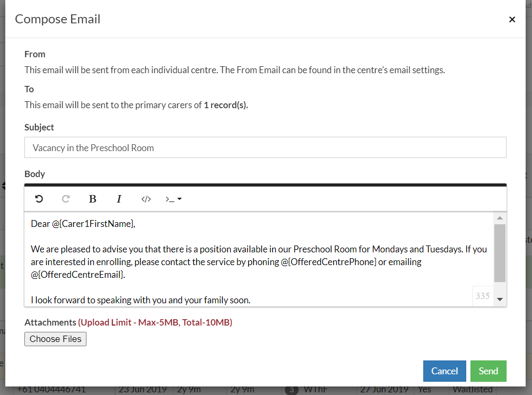Viewport: 532px width, 395px height.
Task: Click Choose Files to add an attachment
Action: click(55, 338)
